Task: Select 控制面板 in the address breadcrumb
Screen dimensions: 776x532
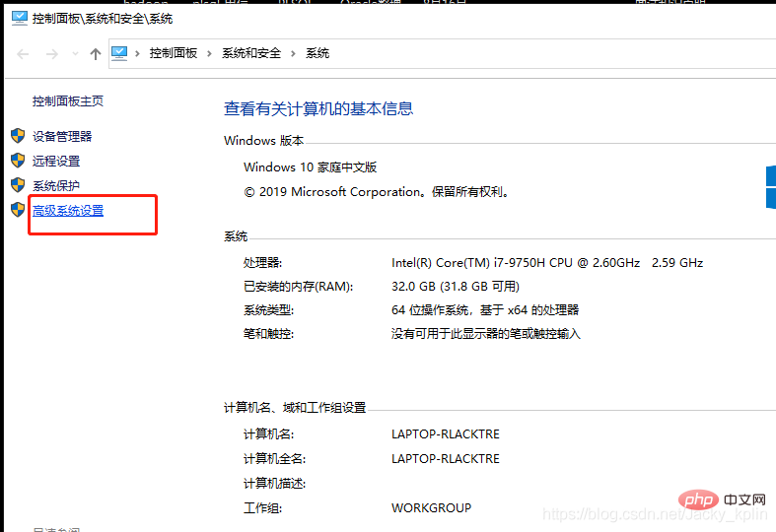Action: 174,53
